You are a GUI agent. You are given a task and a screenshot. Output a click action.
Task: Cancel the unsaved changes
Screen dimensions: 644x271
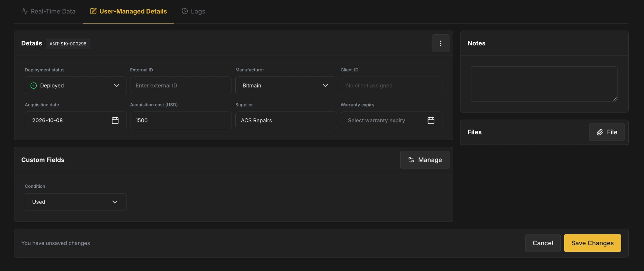543,243
